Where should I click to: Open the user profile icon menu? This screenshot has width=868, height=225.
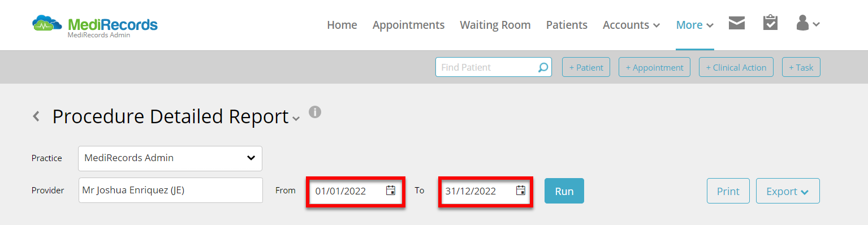point(807,23)
